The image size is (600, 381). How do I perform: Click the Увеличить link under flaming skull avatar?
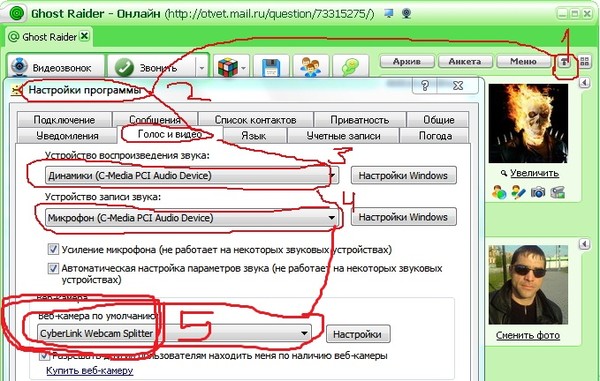coord(535,173)
